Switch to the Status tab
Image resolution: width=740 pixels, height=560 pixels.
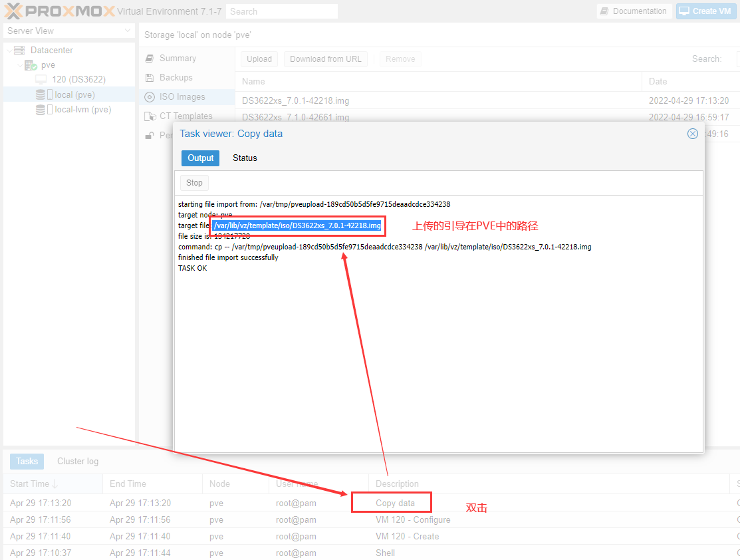pyautogui.click(x=245, y=158)
